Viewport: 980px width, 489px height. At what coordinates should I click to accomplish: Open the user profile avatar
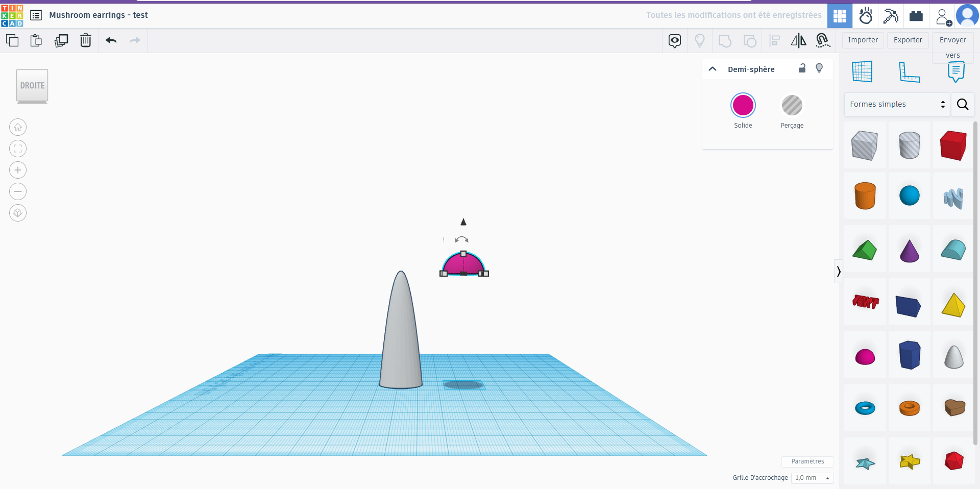point(967,15)
